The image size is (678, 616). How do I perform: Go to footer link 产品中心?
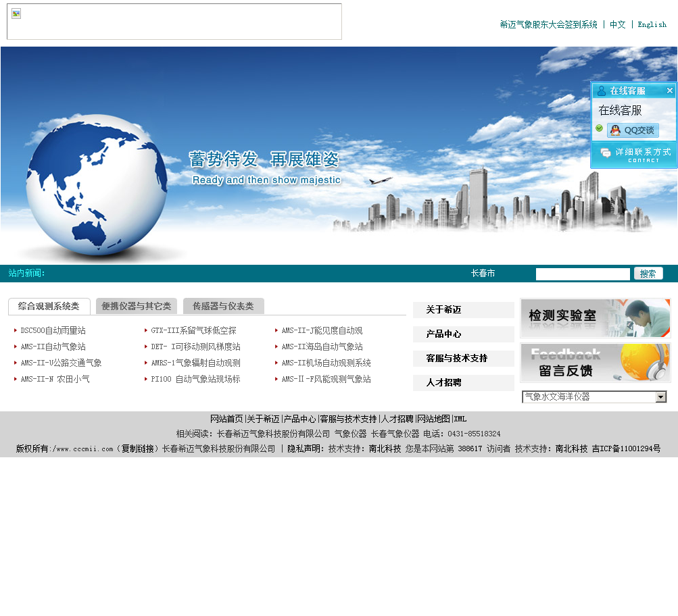(299, 419)
